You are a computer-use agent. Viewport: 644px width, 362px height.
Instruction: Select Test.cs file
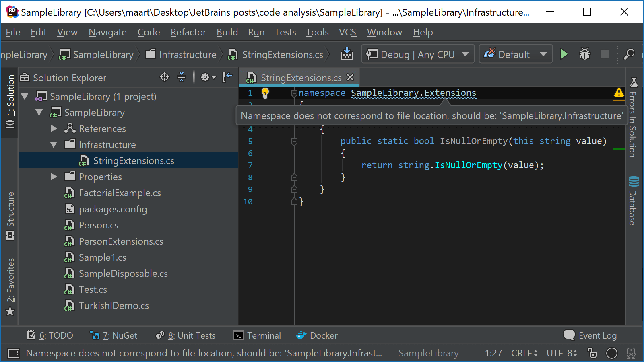pos(93,290)
